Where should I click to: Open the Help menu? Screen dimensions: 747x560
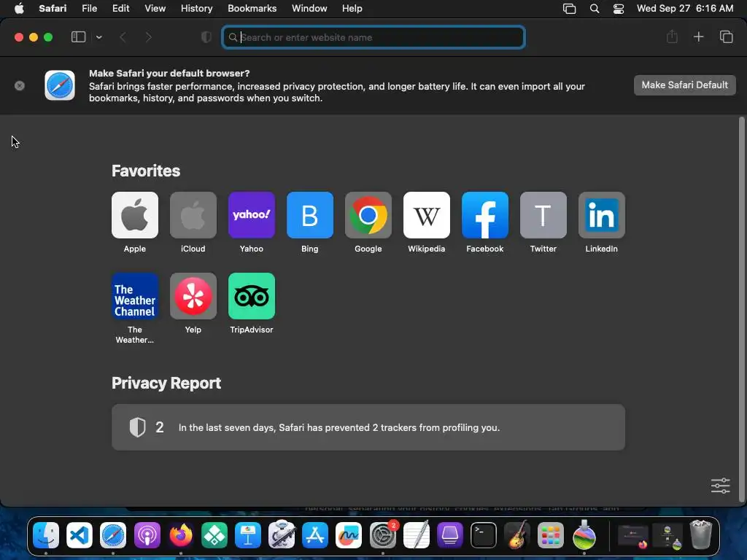(352, 8)
